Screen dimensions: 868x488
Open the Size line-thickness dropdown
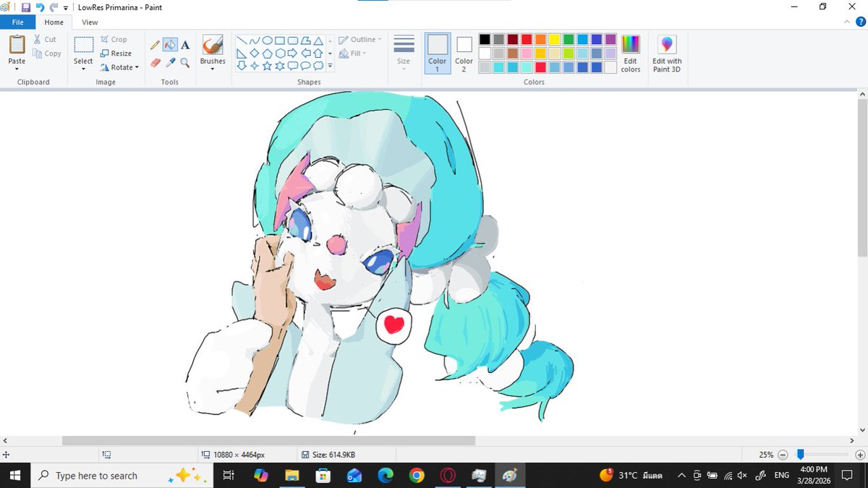404,53
